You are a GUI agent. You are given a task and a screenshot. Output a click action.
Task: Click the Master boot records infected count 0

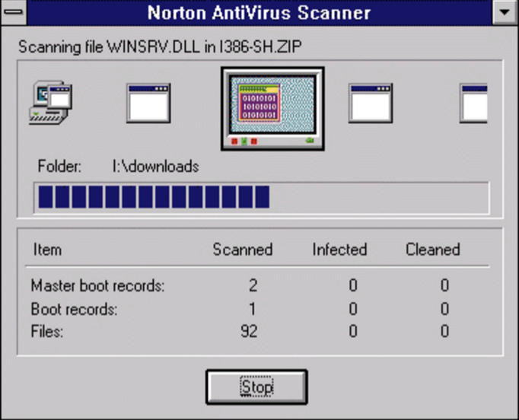coord(353,285)
